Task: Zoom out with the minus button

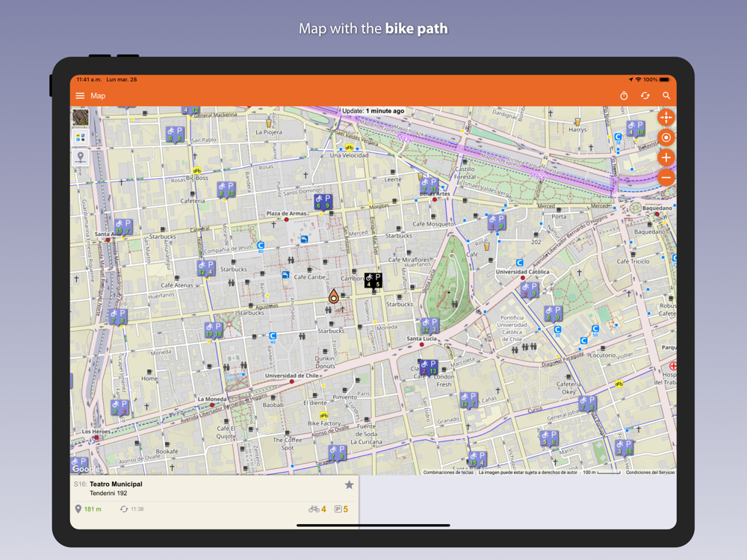Action: 666,178
